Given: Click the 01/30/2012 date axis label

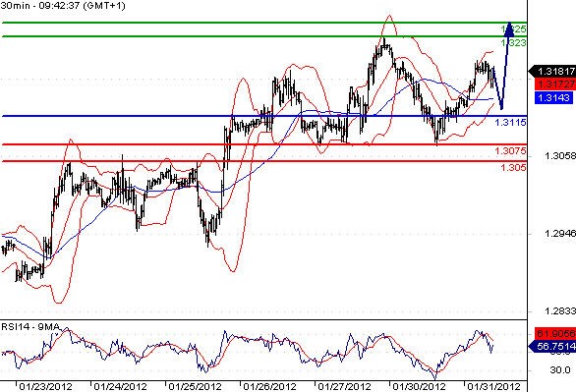Looking at the screenshot, I should (419, 386).
